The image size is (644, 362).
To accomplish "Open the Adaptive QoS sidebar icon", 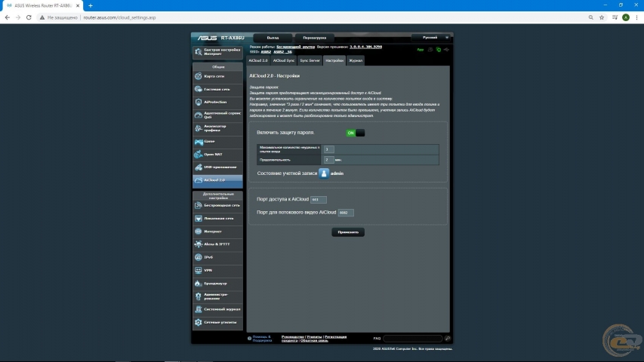I will pyautogui.click(x=199, y=115).
